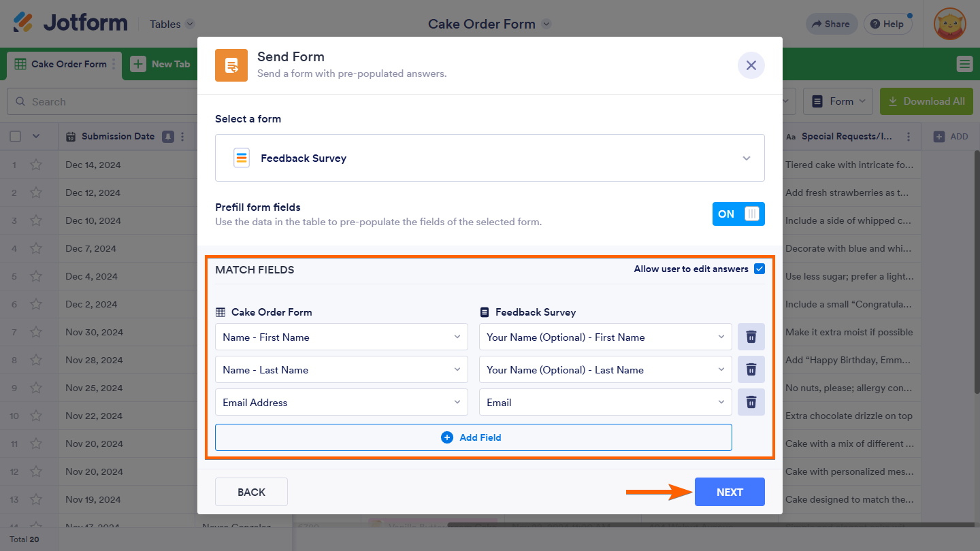
Task: Open the user avatar menu
Action: pyautogui.click(x=949, y=24)
